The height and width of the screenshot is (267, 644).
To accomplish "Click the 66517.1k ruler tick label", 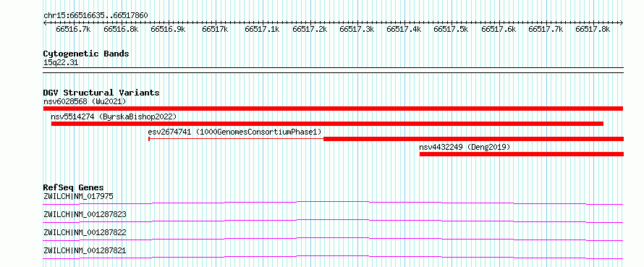I will (263, 29).
